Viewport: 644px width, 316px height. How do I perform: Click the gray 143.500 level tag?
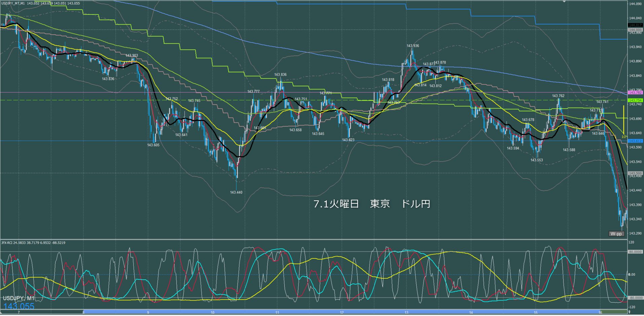click(x=635, y=173)
